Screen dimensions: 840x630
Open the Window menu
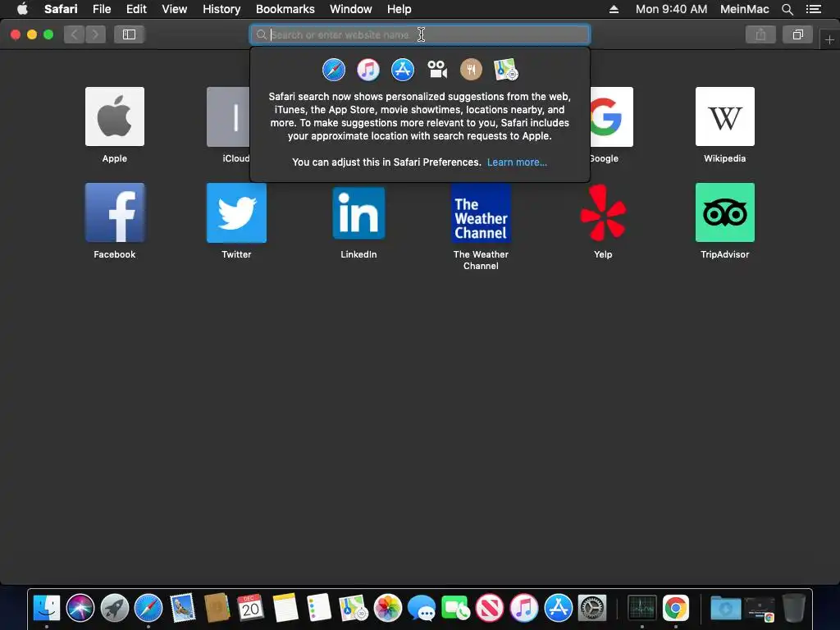pyautogui.click(x=351, y=9)
